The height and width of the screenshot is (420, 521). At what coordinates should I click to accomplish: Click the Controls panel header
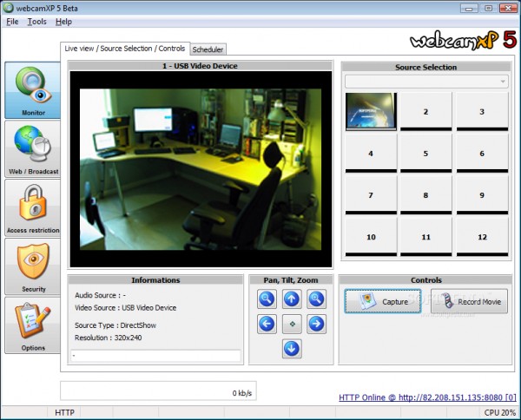[x=426, y=280]
